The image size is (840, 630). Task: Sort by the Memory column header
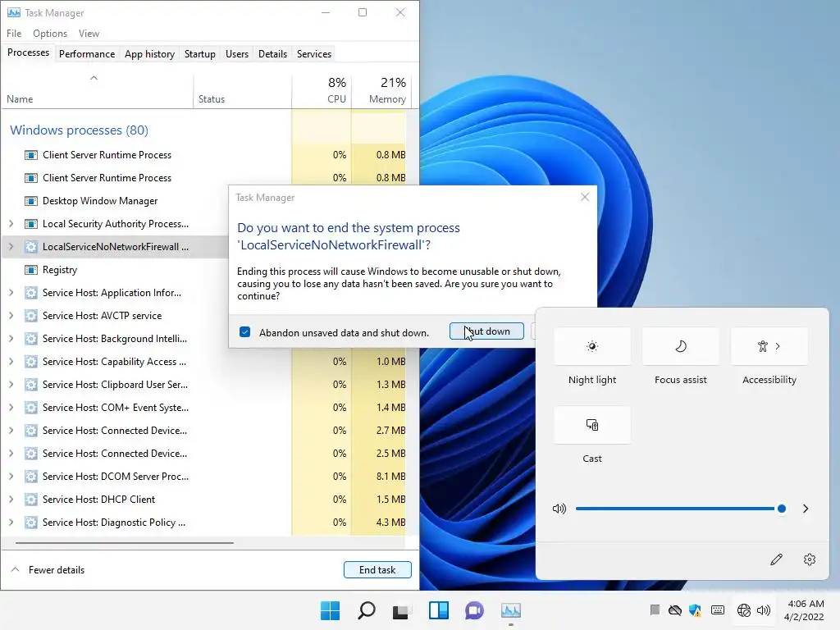click(x=381, y=91)
